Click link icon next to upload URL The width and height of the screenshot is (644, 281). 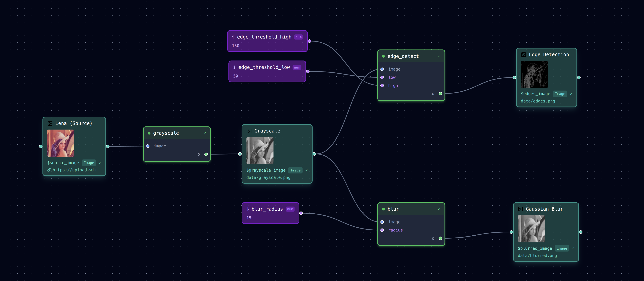click(x=49, y=170)
